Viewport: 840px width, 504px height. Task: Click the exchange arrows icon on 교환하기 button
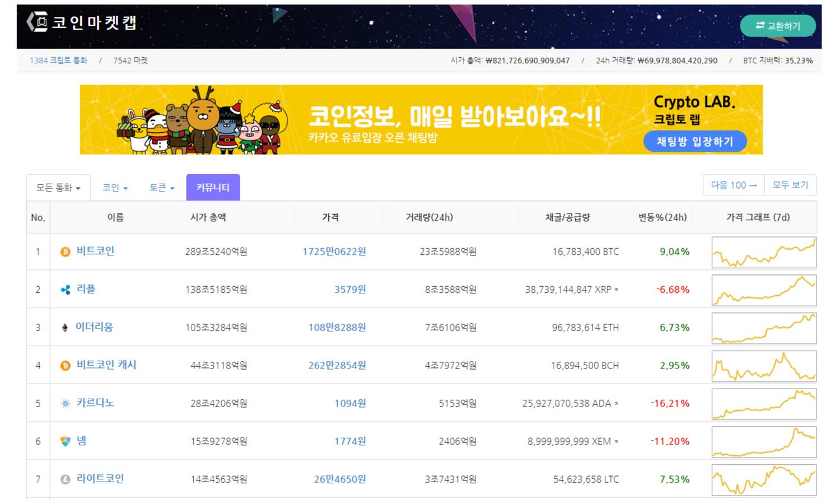pyautogui.click(x=760, y=26)
